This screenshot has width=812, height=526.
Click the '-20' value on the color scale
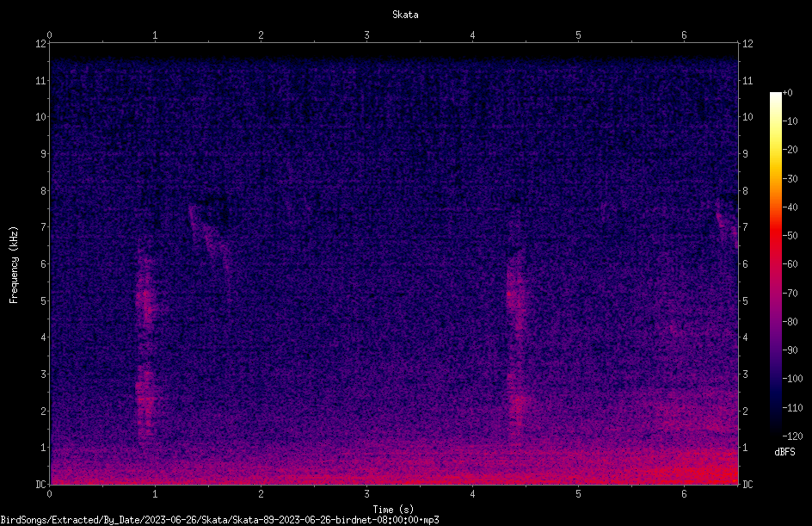tap(790, 150)
